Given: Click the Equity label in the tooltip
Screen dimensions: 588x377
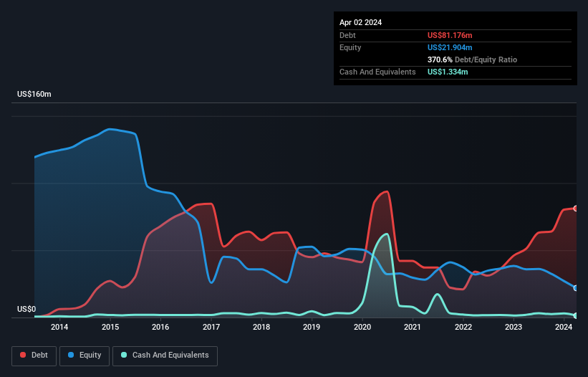Looking at the screenshot, I should [x=350, y=47].
